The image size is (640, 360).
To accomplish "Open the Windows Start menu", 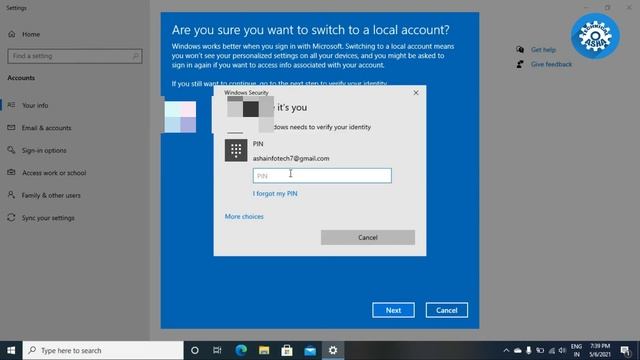I will (11, 350).
